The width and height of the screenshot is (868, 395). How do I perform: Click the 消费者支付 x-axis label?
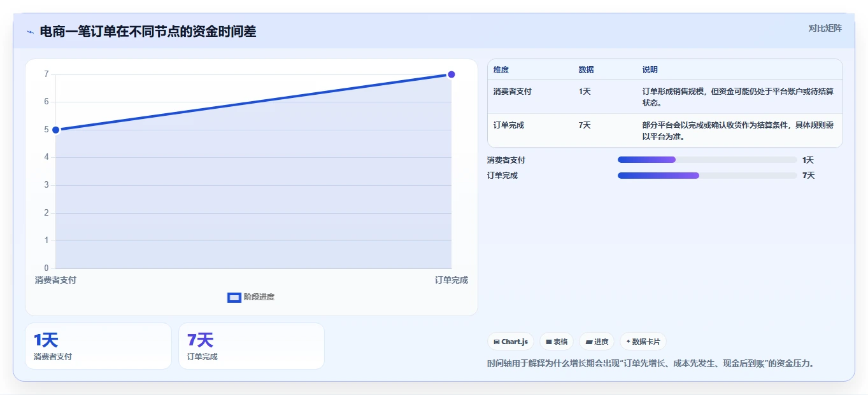click(x=55, y=280)
